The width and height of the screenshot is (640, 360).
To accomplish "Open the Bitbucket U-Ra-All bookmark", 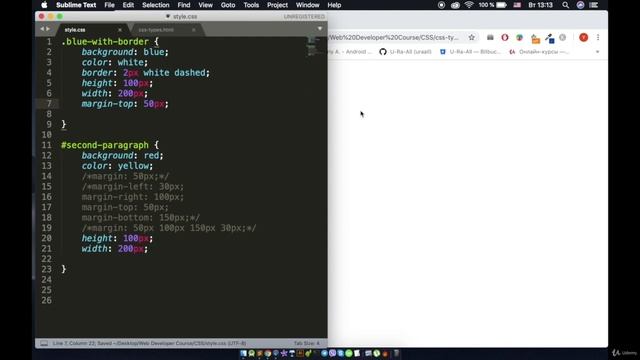I will pyautogui.click(x=470, y=52).
